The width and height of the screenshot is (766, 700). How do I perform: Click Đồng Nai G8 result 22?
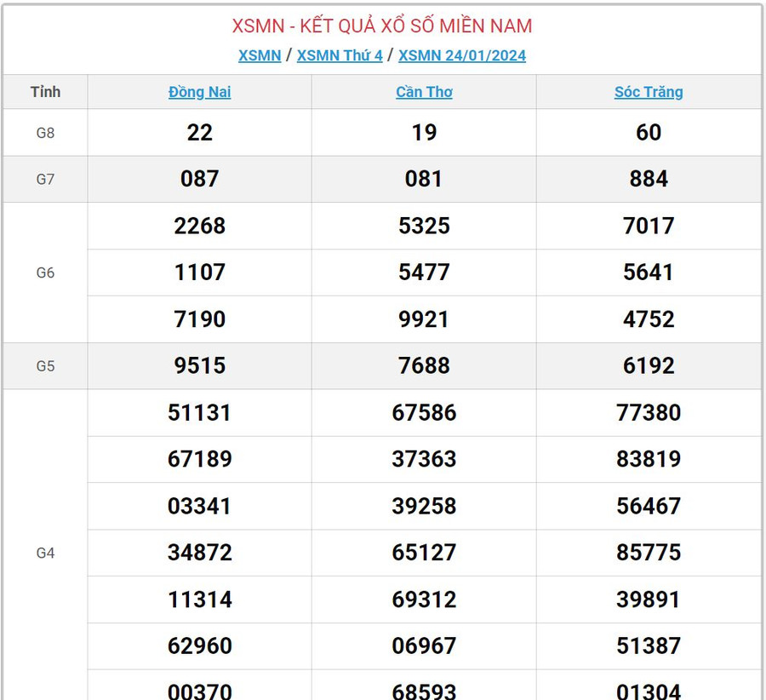click(x=200, y=133)
